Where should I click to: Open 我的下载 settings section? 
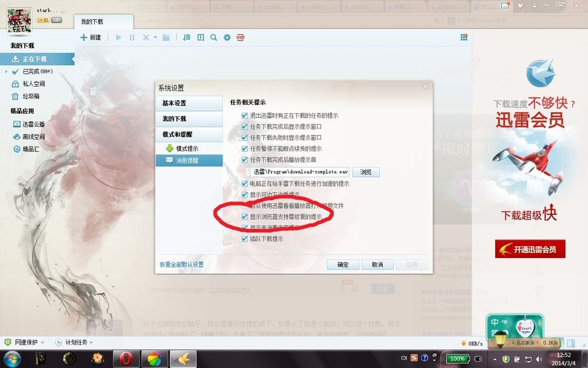coord(189,119)
